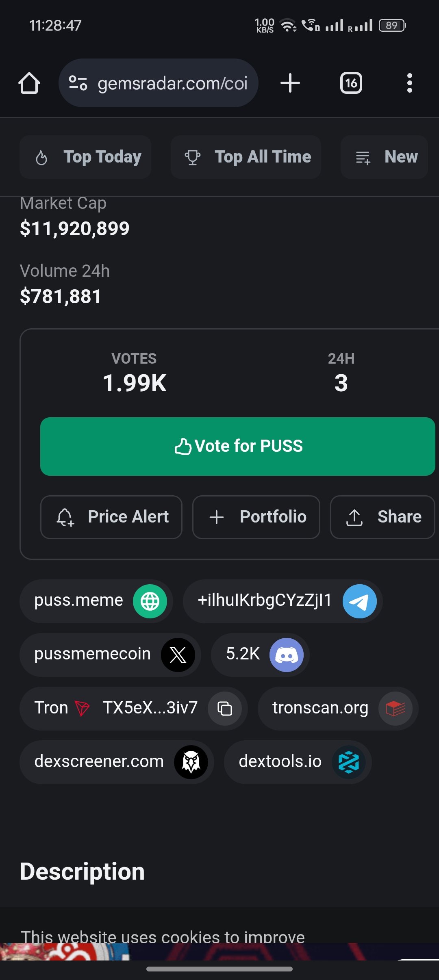
Task: Set a Price Alert
Action: [x=111, y=517]
